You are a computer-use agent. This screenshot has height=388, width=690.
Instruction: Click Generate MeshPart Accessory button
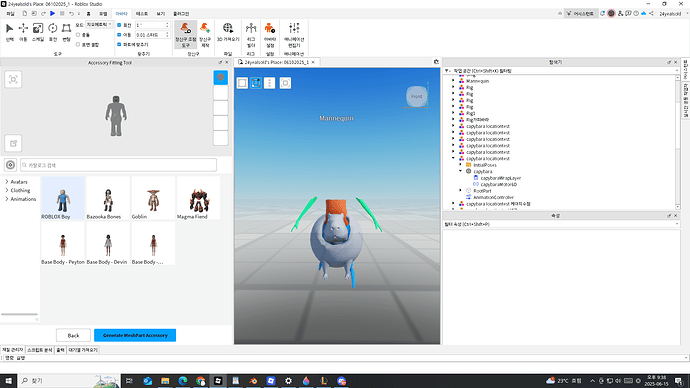tap(135, 335)
